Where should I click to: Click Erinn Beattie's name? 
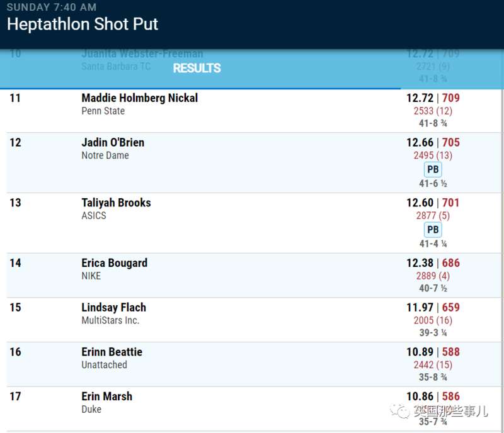coord(112,352)
